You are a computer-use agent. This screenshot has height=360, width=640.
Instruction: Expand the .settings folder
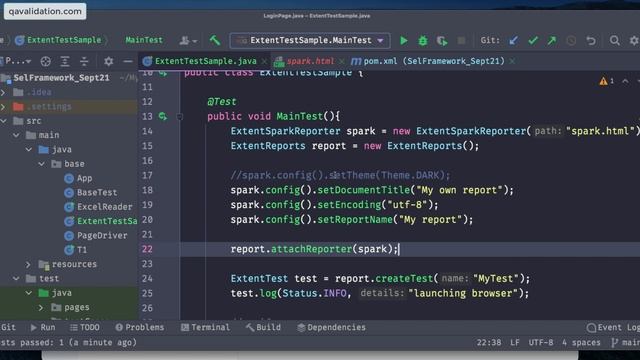pos(3,107)
